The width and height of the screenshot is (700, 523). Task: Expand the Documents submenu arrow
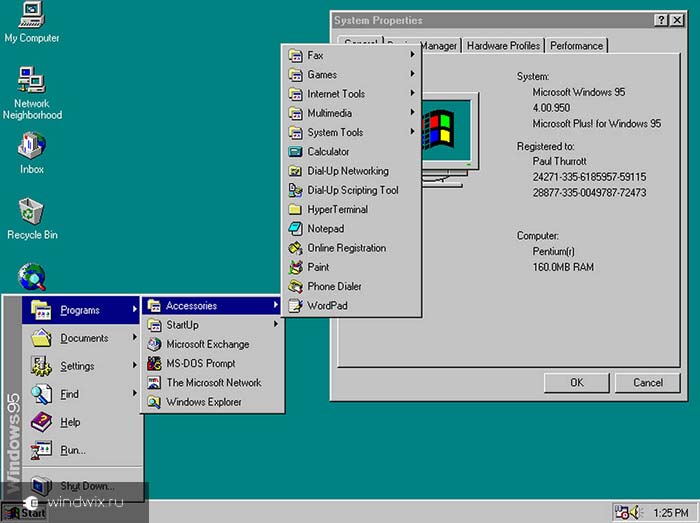[x=134, y=337]
